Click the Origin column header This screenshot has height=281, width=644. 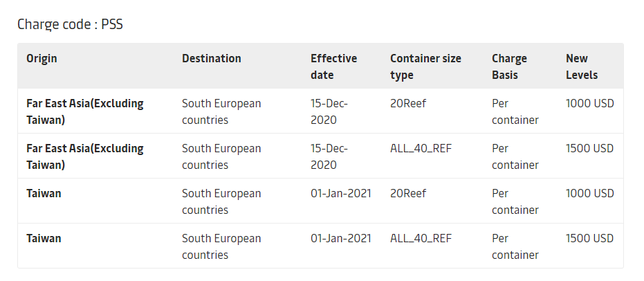pos(42,59)
